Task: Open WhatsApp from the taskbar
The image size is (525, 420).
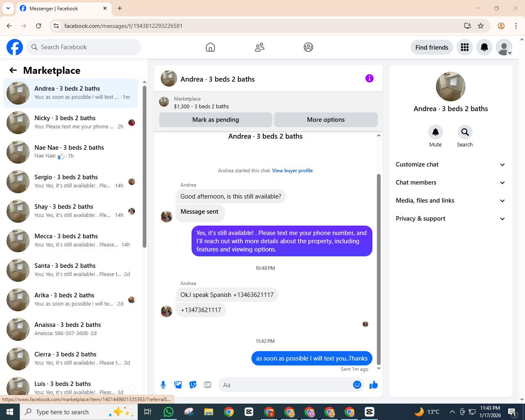Action: (x=168, y=412)
